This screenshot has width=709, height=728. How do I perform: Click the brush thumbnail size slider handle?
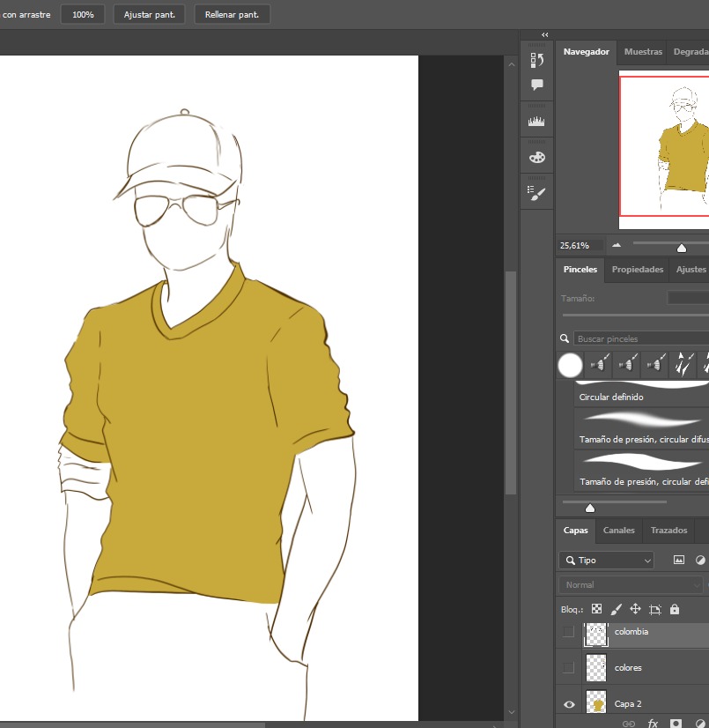click(590, 508)
